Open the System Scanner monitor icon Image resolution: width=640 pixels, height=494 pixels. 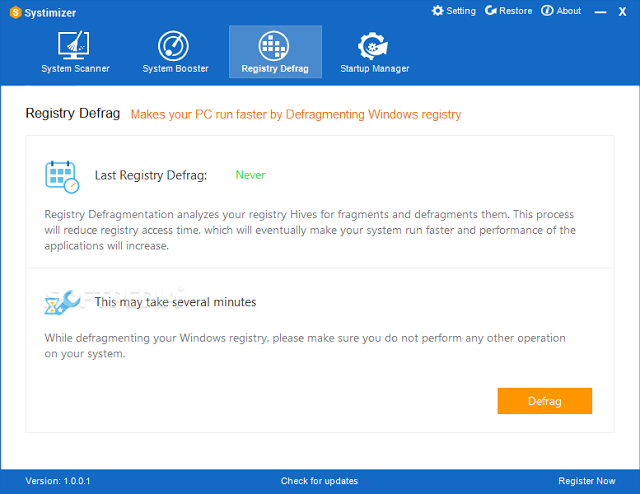tap(73, 45)
